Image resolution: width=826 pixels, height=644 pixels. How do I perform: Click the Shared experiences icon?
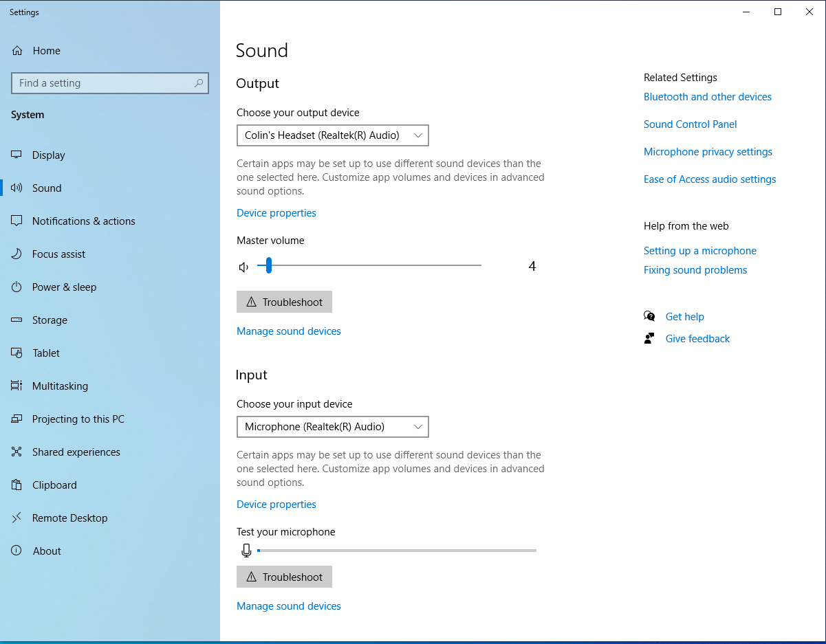tap(17, 452)
